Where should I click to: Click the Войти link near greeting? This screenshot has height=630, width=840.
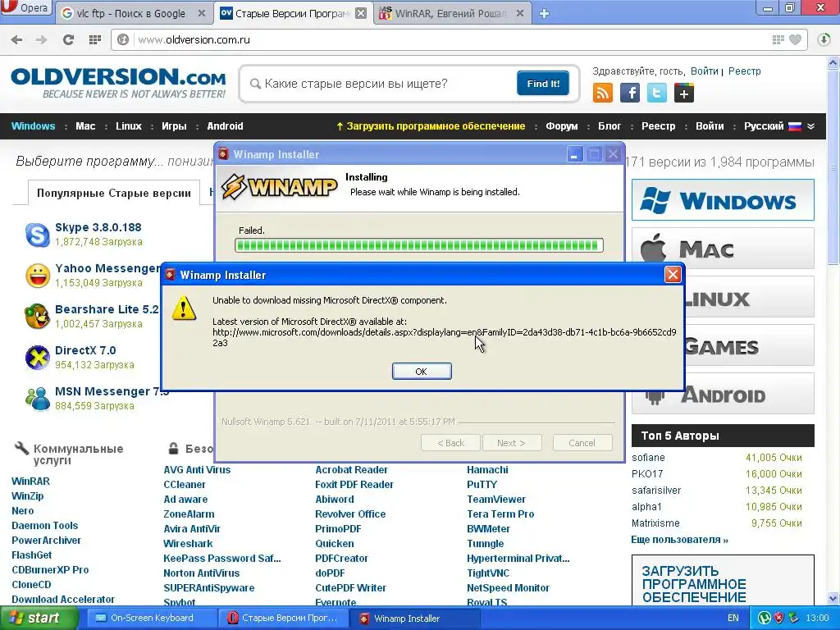[x=704, y=71]
